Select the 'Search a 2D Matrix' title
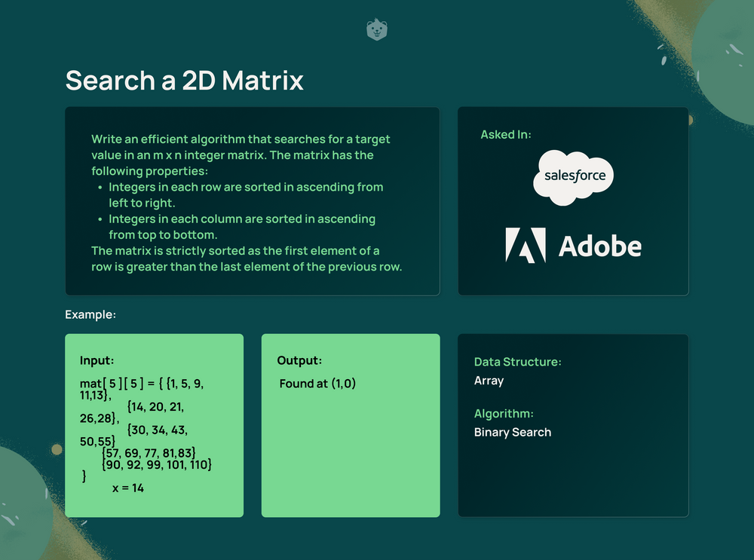Image resolution: width=754 pixels, height=560 pixels. [x=184, y=81]
